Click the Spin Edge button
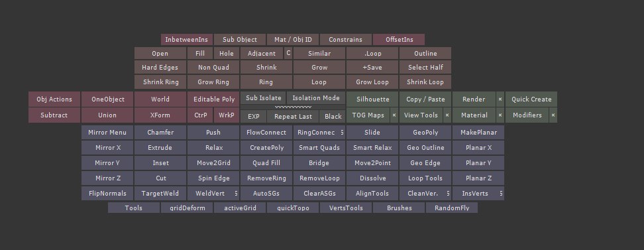 click(x=213, y=178)
